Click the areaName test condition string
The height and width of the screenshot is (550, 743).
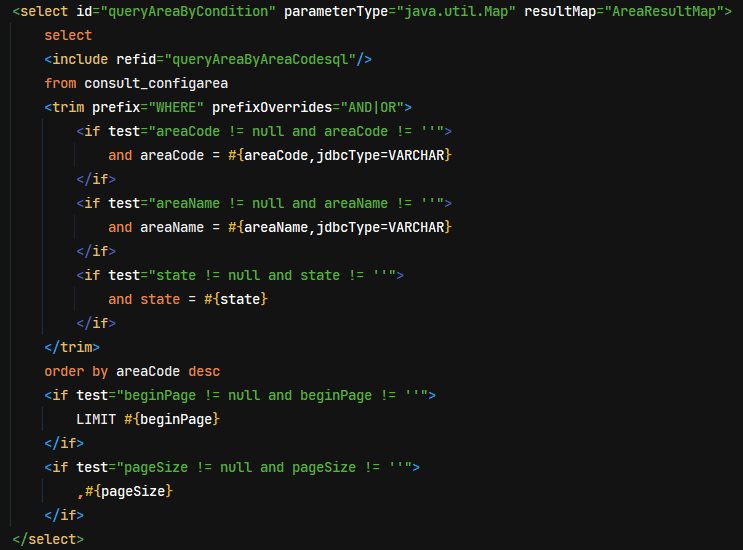coord(296,203)
